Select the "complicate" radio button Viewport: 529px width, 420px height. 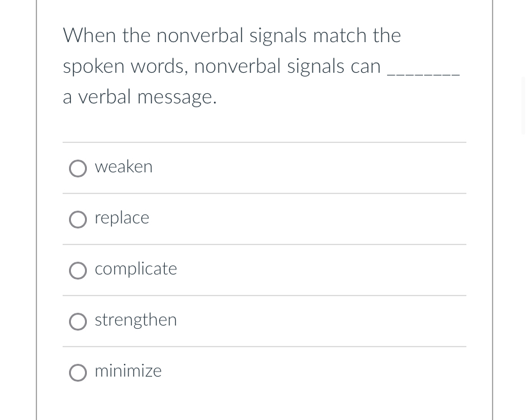point(78,270)
